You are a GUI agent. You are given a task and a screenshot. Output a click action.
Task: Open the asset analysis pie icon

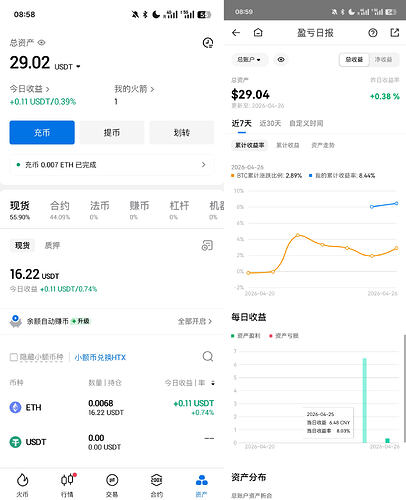208,43
